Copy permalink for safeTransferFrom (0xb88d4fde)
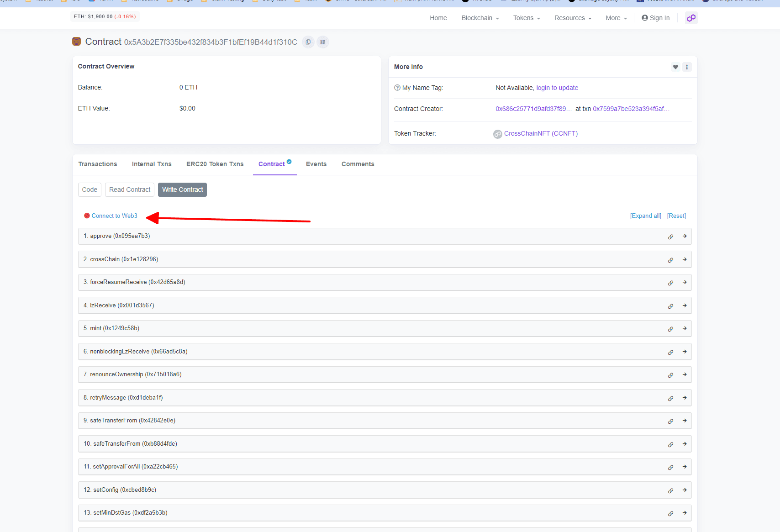The width and height of the screenshot is (780, 532). (670, 444)
